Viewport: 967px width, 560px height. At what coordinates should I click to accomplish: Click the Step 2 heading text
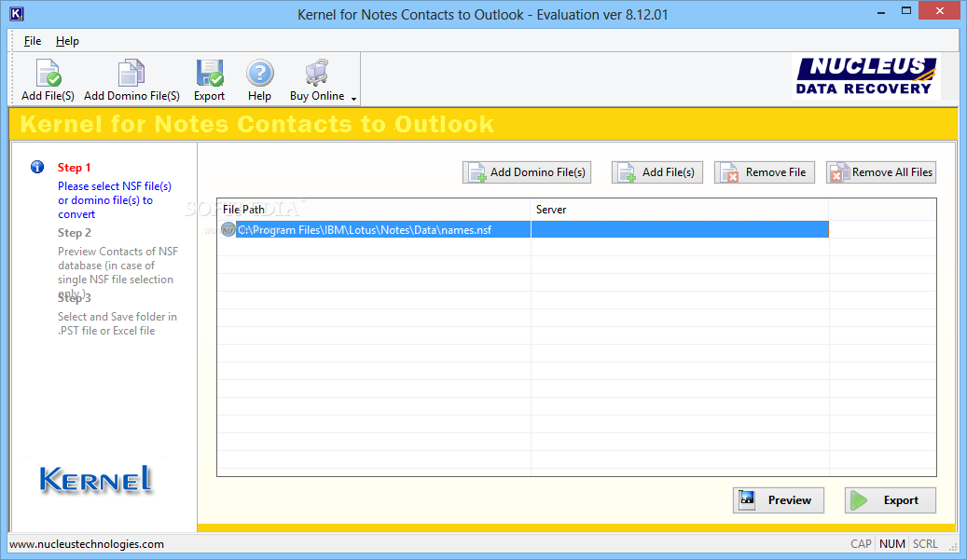(74, 233)
